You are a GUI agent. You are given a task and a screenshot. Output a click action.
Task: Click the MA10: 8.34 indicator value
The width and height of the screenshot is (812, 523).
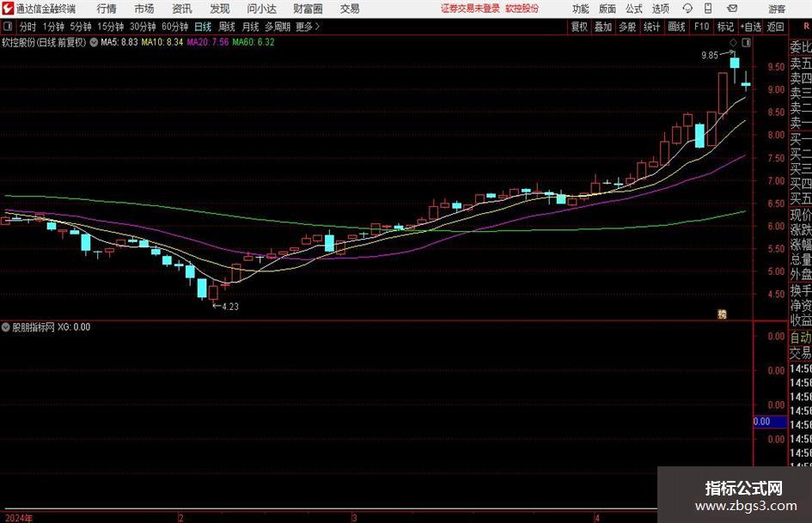(x=162, y=42)
